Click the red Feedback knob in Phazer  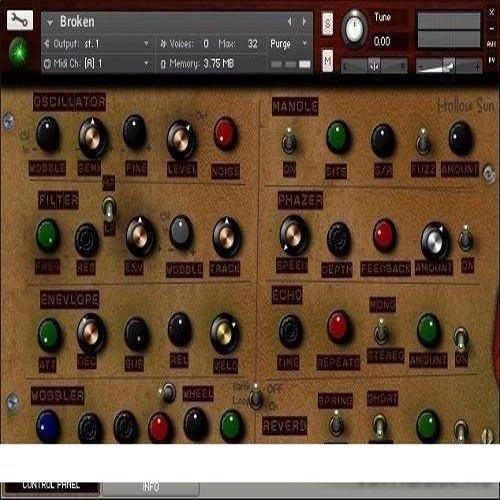[x=384, y=236]
